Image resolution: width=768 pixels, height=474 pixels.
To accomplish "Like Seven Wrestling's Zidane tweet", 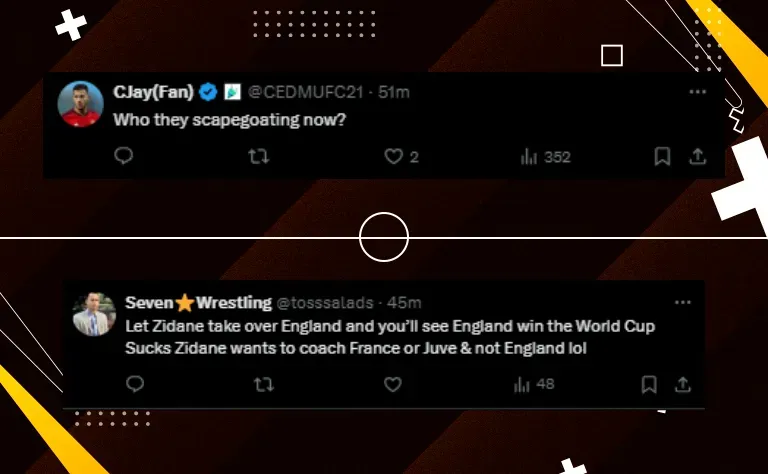I will pyautogui.click(x=393, y=384).
